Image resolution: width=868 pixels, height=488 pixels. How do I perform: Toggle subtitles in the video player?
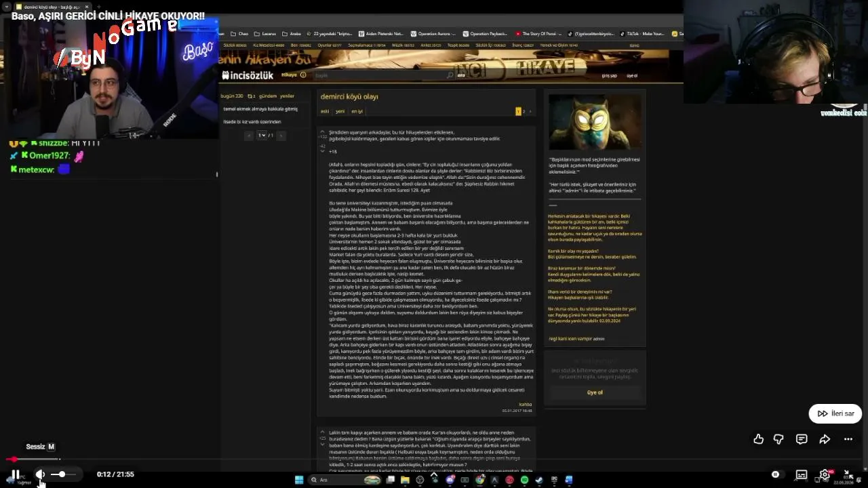802,474
